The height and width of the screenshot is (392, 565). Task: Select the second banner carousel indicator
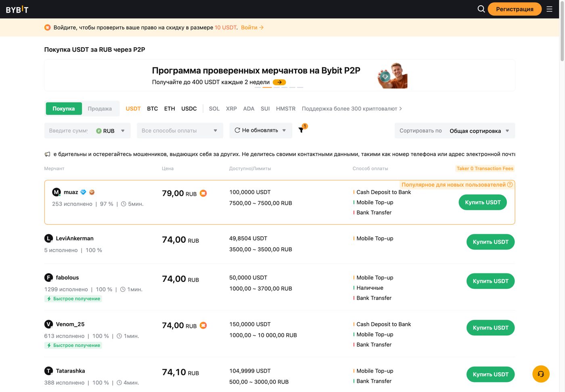tap(267, 87)
